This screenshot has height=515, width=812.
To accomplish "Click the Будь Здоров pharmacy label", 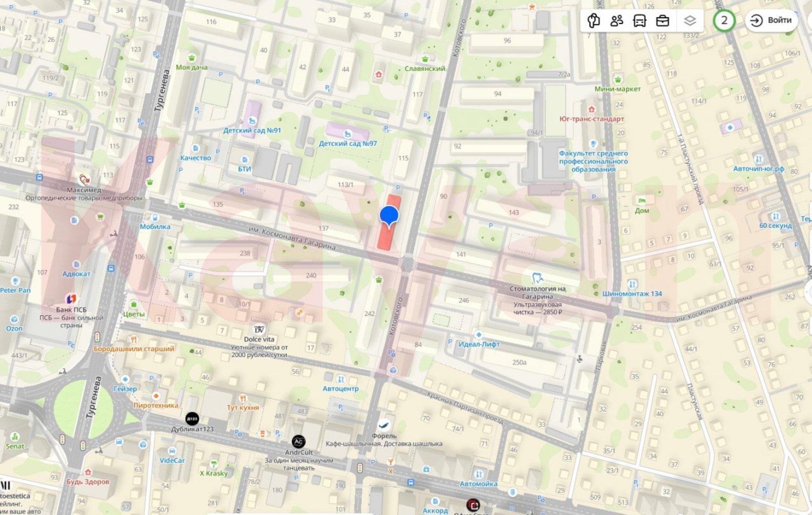I will point(88,482).
